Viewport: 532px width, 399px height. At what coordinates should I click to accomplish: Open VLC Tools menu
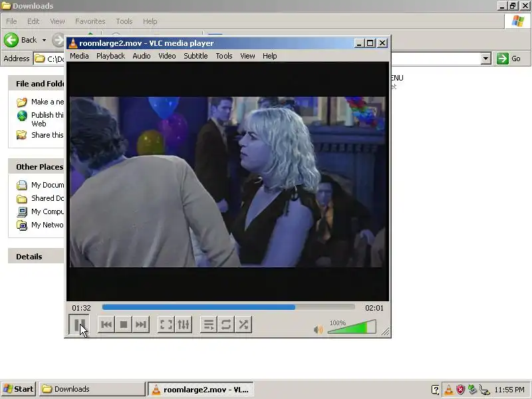224,56
